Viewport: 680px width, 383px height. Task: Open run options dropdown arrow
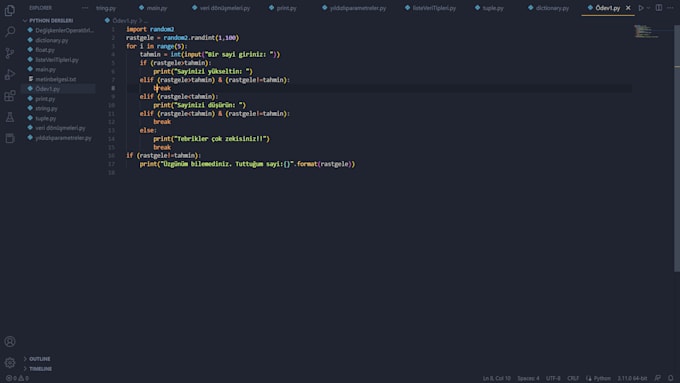pyautogui.click(x=648, y=8)
